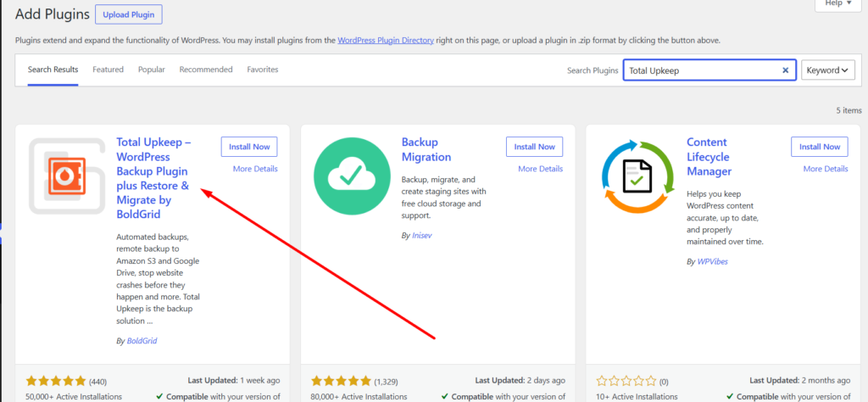The image size is (868, 402).
Task: Install the Content Lifecycle Manager plugin now
Action: coord(820,147)
